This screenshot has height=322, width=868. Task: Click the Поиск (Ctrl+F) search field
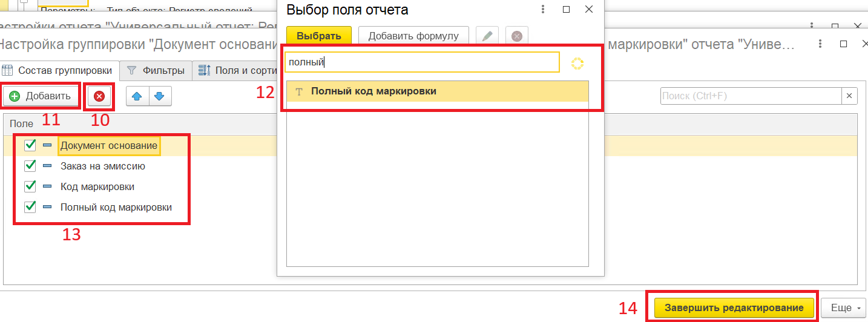[x=749, y=96]
